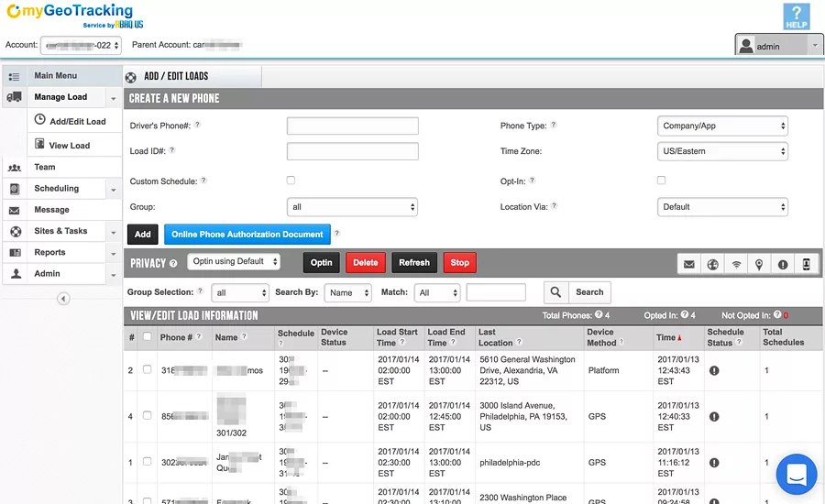Screen dimensions: 825x504
Task: Open the Match dropdown
Action: 437,292
